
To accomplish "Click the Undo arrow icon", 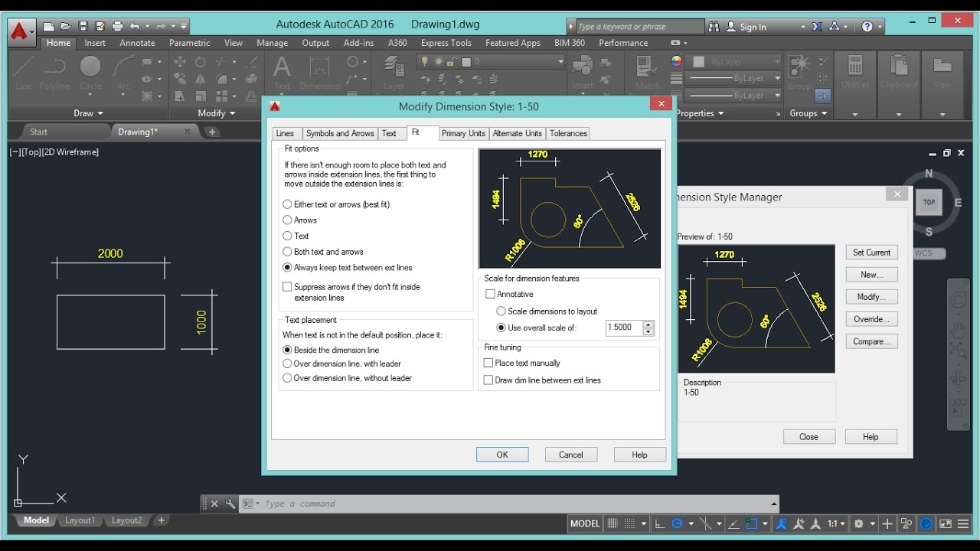I will point(135,26).
